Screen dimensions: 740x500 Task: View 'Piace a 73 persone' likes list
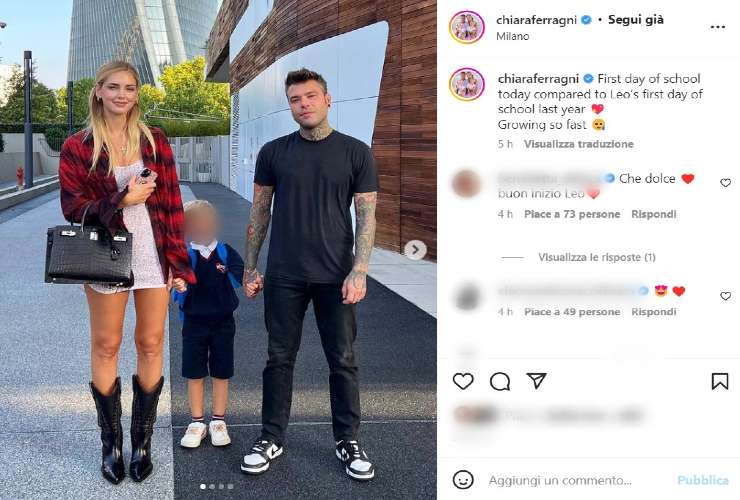coord(572,214)
